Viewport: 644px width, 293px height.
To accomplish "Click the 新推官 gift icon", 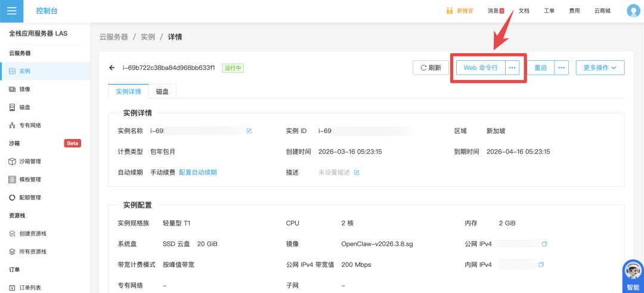I will point(450,11).
